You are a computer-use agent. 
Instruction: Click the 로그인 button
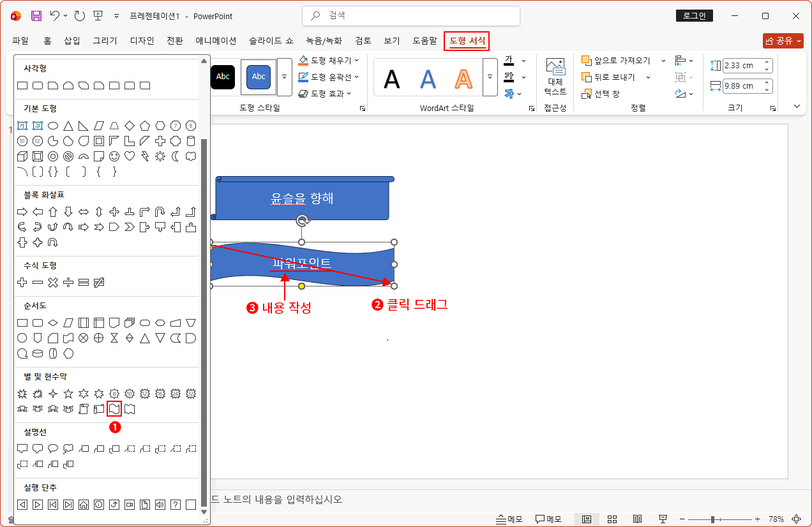point(694,15)
